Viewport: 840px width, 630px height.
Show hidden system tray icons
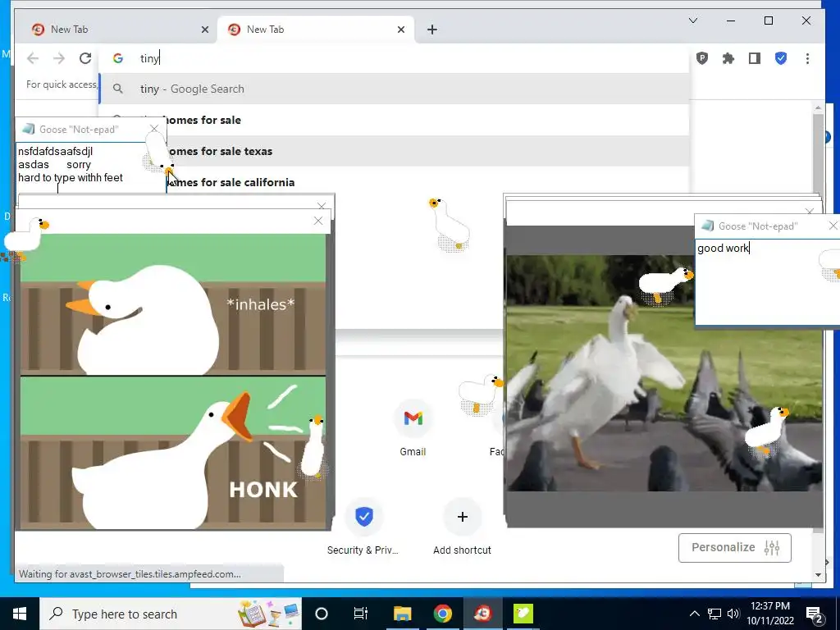pos(694,614)
